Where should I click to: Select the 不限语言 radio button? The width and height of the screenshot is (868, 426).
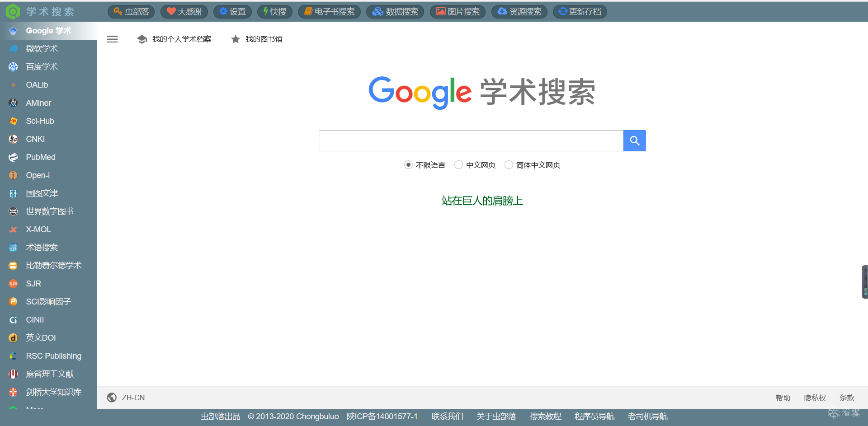tap(408, 165)
